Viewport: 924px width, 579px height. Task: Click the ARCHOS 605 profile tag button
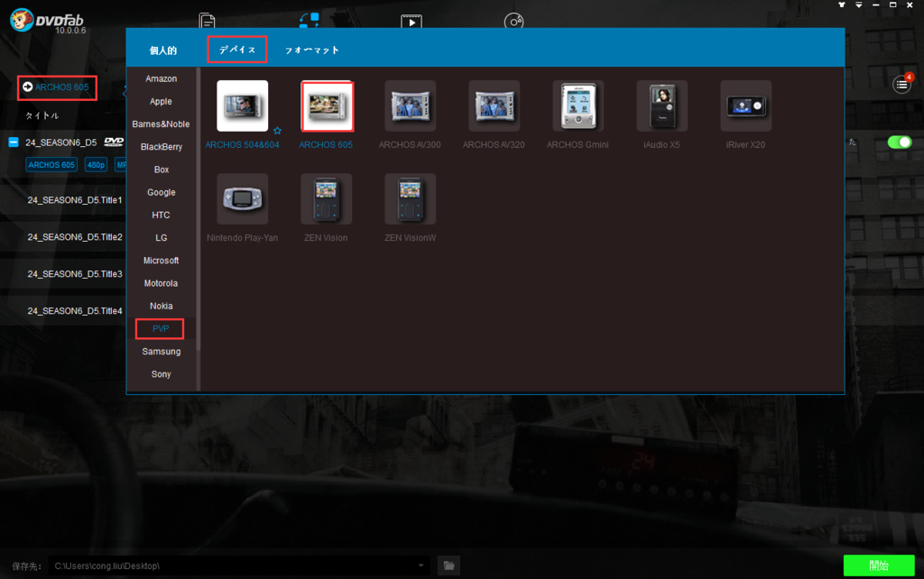[x=51, y=165]
